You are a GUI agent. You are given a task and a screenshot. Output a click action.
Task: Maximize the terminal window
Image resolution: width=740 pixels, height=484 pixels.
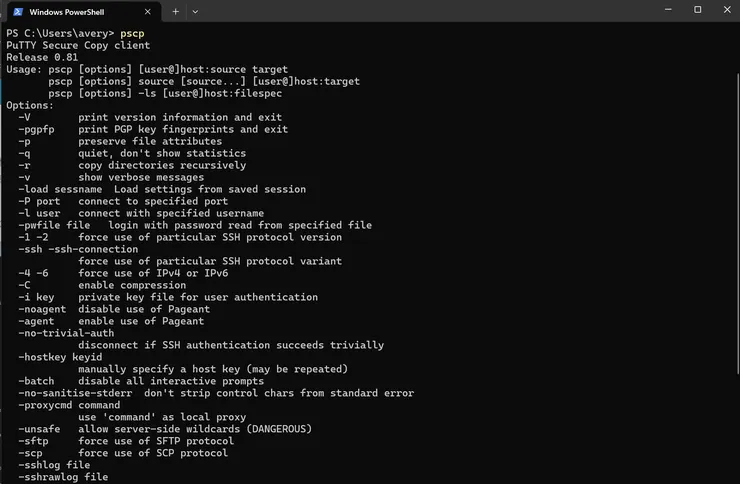coord(697,10)
